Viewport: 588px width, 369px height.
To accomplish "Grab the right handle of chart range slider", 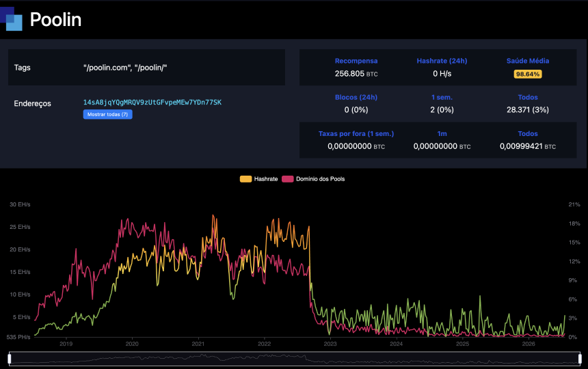I will click(580, 359).
